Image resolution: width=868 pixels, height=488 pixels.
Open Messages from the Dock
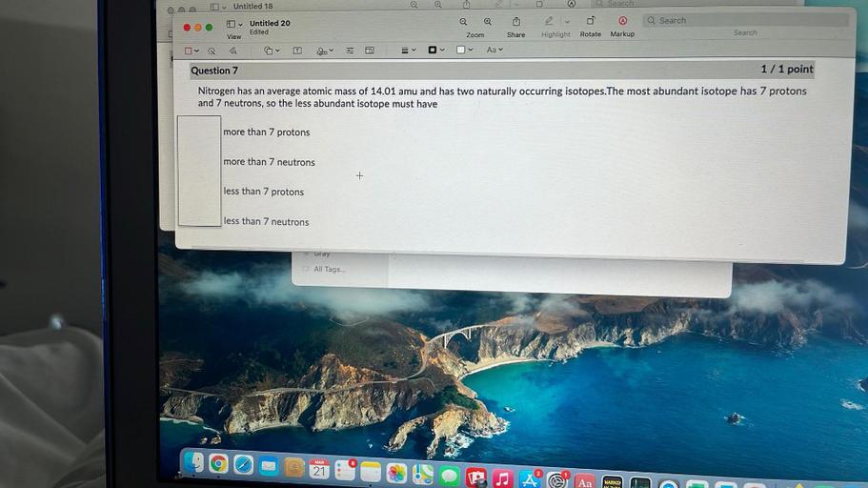[x=449, y=476]
